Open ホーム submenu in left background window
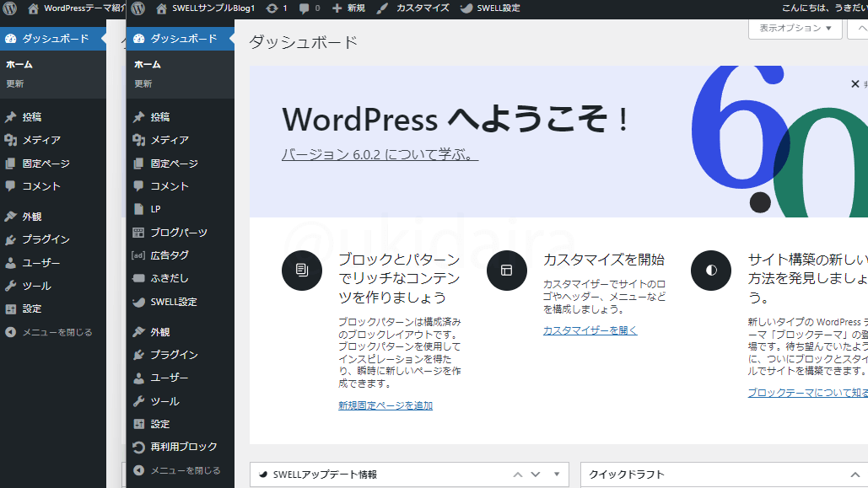Viewport: 868px width, 488px height. (x=19, y=65)
